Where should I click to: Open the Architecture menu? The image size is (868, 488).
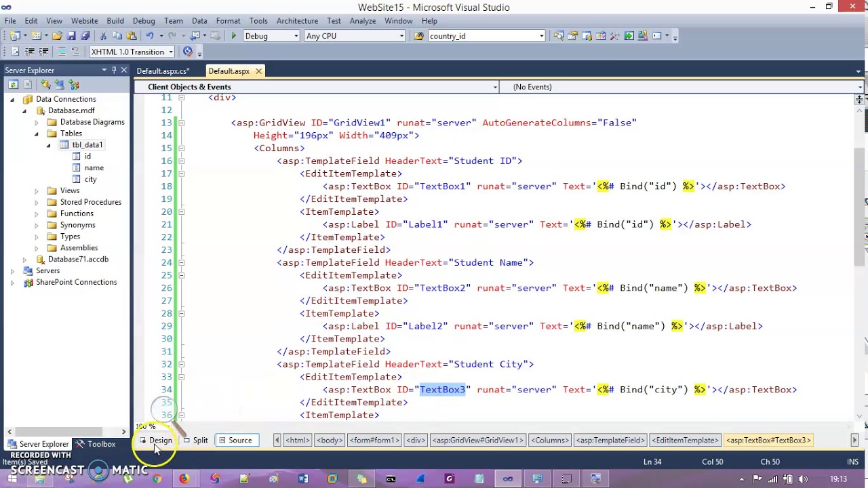(297, 21)
